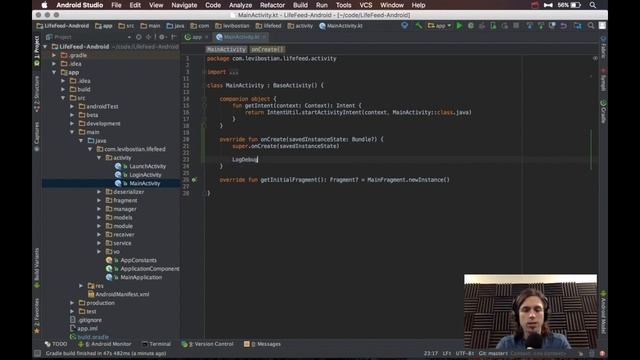Open the Apple menu
Screen dimensions: 640x360
coord(44,5)
